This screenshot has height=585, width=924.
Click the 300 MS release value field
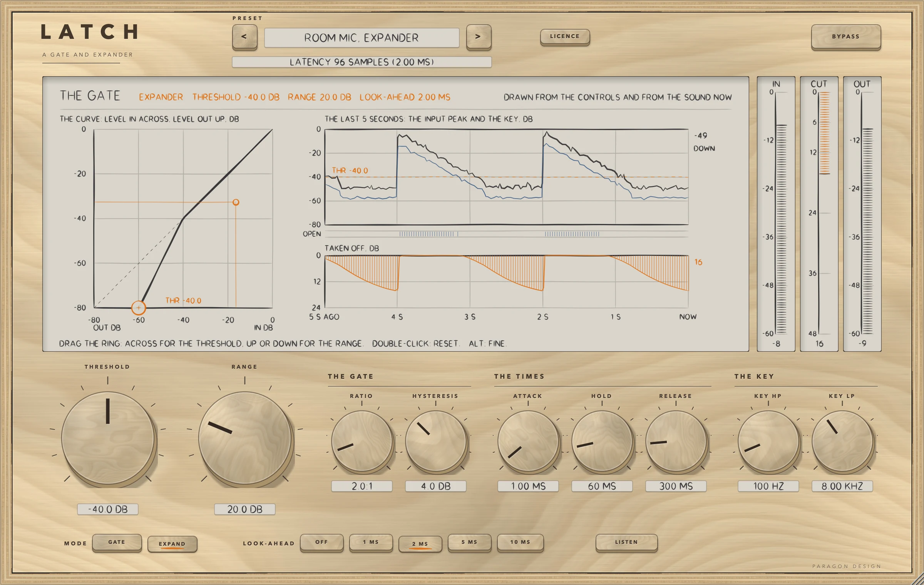[x=676, y=486]
